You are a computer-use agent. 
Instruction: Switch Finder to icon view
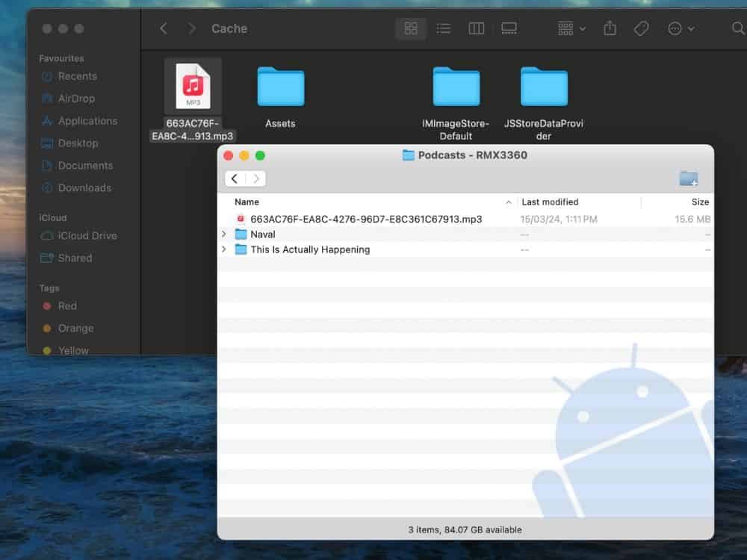click(411, 28)
